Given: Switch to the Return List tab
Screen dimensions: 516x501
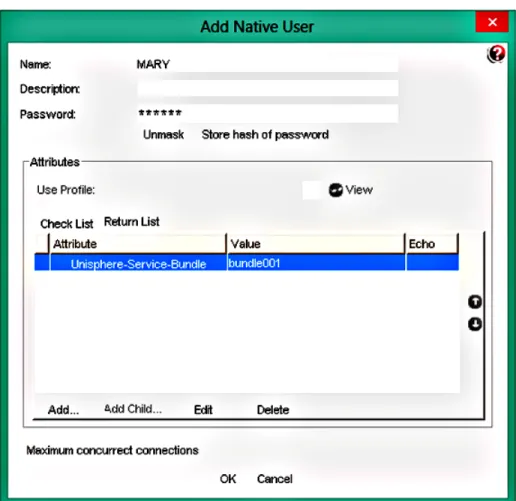Looking at the screenshot, I should pyautogui.click(x=132, y=222).
